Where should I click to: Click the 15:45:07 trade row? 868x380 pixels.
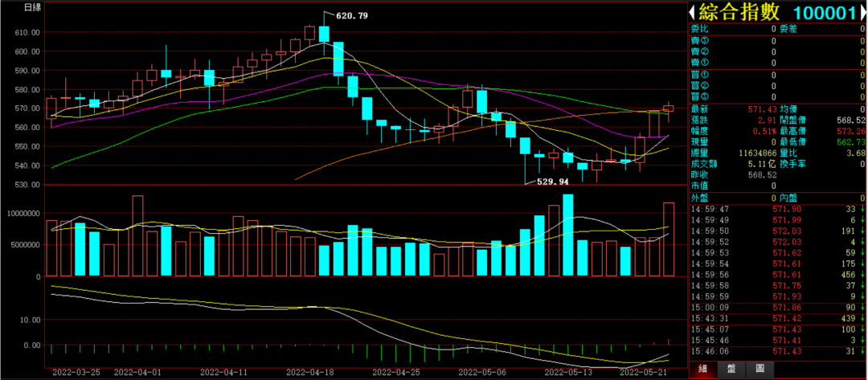777,329
